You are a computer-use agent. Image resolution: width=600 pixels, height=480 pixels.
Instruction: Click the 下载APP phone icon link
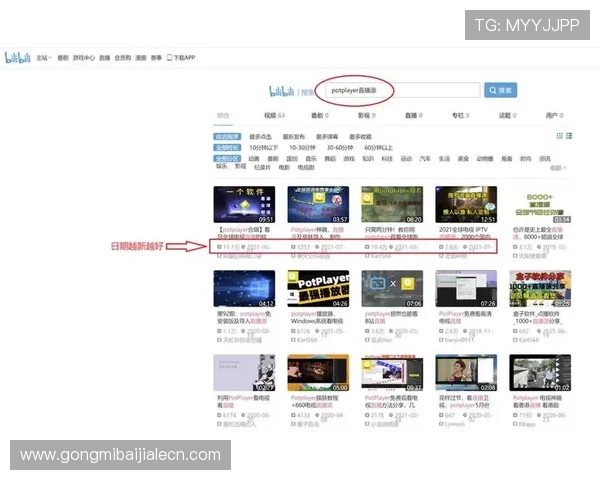180,58
